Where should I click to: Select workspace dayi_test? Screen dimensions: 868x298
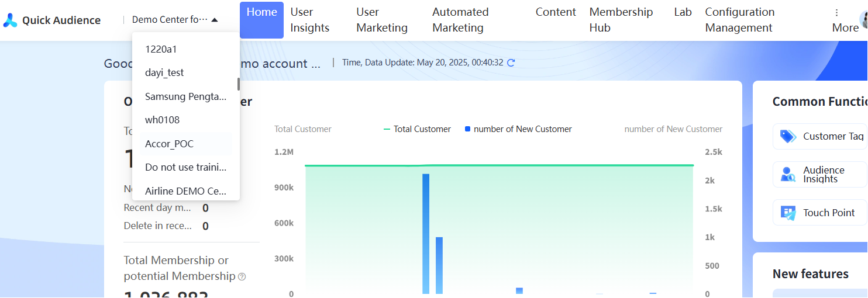186,72
